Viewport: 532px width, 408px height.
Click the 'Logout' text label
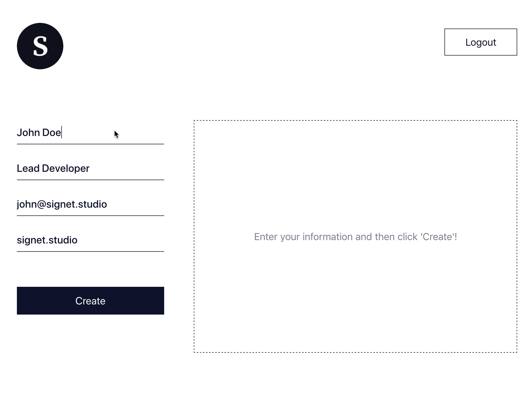(x=481, y=42)
